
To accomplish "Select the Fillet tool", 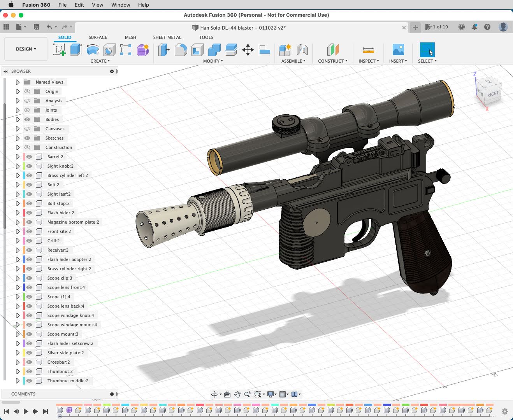I will click(x=181, y=50).
